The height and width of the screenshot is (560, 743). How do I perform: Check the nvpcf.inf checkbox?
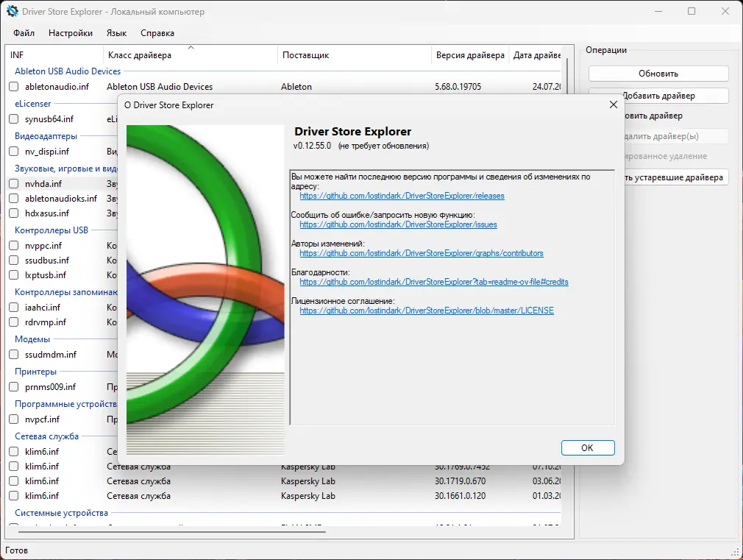pos(14,419)
